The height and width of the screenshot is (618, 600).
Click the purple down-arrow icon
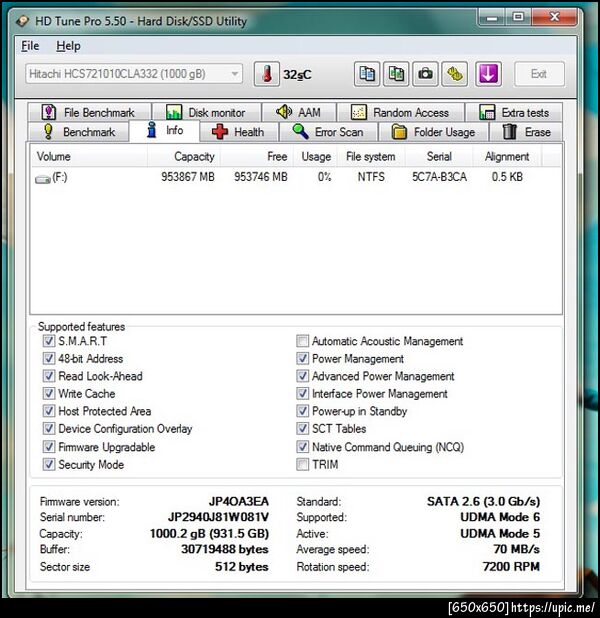(x=488, y=74)
